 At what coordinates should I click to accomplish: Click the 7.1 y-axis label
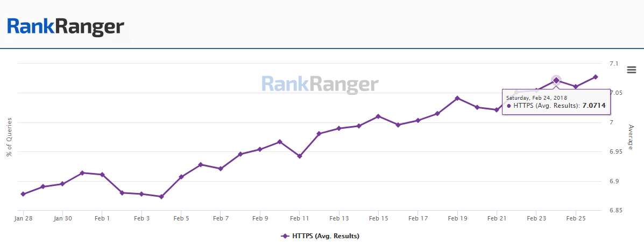coord(614,64)
